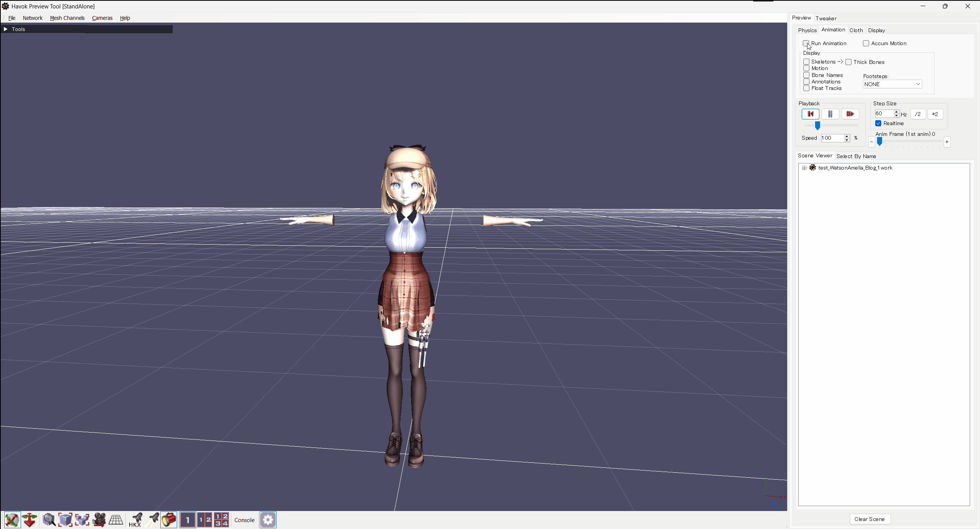The height and width of the screenshot is (529, 980).
Task: Check the Bone Names checkbox
Action: [x=806, y=75]
